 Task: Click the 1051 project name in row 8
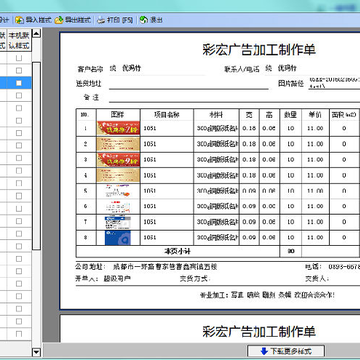coord(150,238)
